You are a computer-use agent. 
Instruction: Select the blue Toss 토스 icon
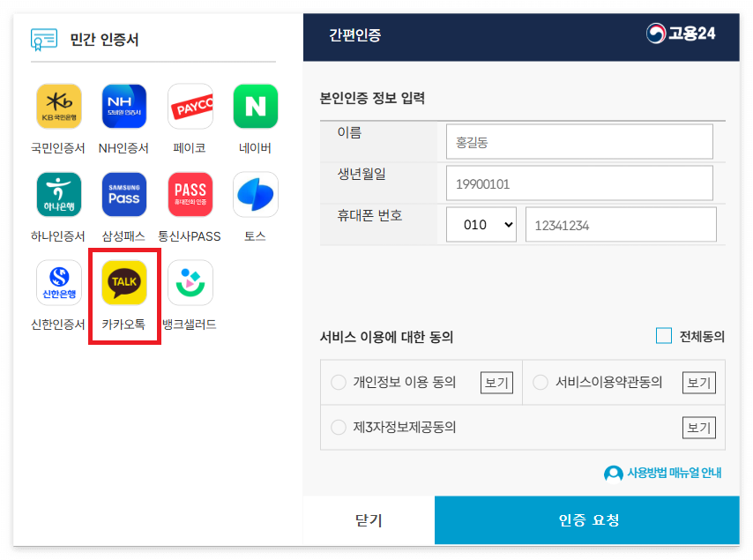tap(256, 195)
